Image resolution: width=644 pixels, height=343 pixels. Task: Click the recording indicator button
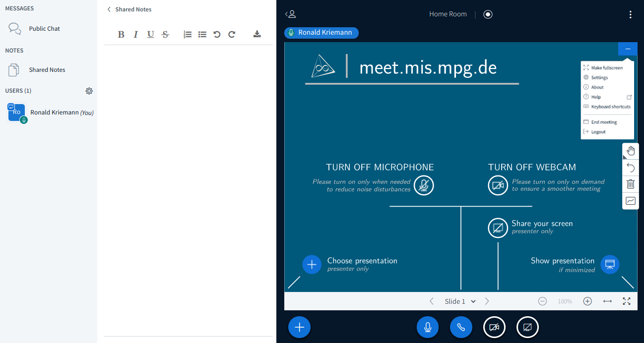click(488, 14)
